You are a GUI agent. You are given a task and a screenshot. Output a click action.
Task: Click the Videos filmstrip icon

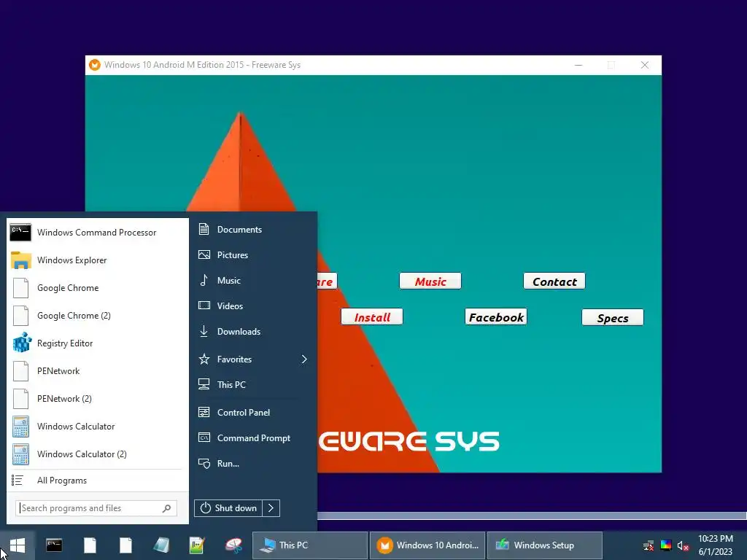(204, 306)
